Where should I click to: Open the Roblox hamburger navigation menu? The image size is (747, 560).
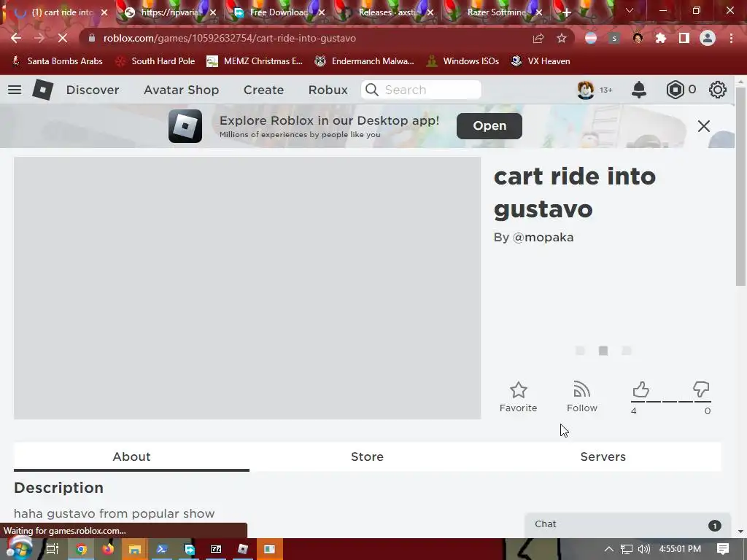15,90
